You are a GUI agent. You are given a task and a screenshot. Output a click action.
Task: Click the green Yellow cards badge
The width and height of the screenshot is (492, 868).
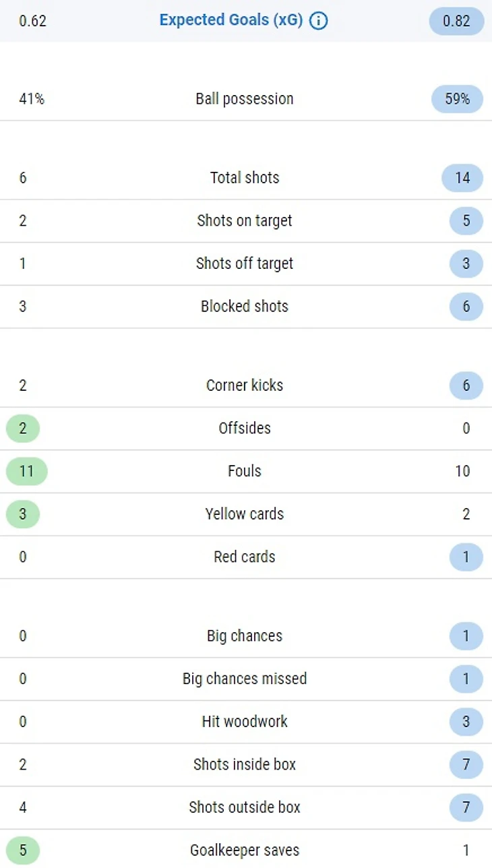tap(23, 514)
